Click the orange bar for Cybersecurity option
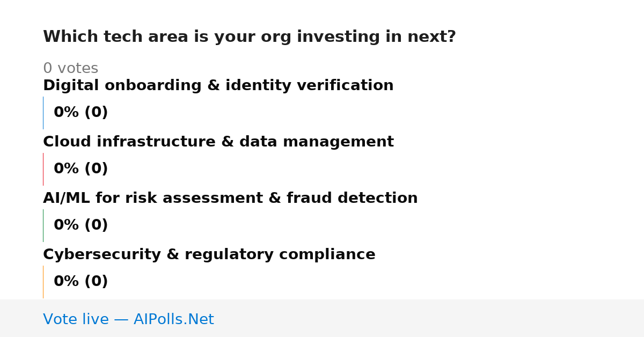The height and width of the screenshot is (337, 644). [x=43, y=282]
